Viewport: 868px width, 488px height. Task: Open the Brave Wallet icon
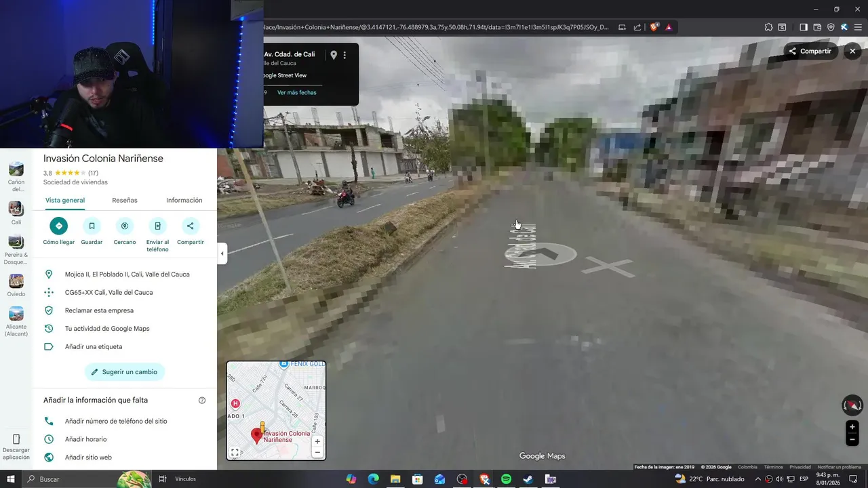point(817,27)
